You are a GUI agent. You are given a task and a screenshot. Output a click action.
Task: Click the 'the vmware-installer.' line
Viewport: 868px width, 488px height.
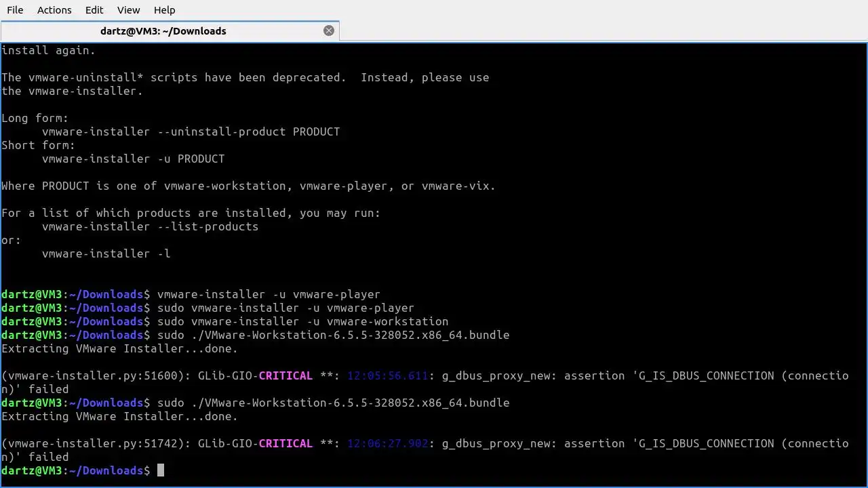(x=72, y=91)
